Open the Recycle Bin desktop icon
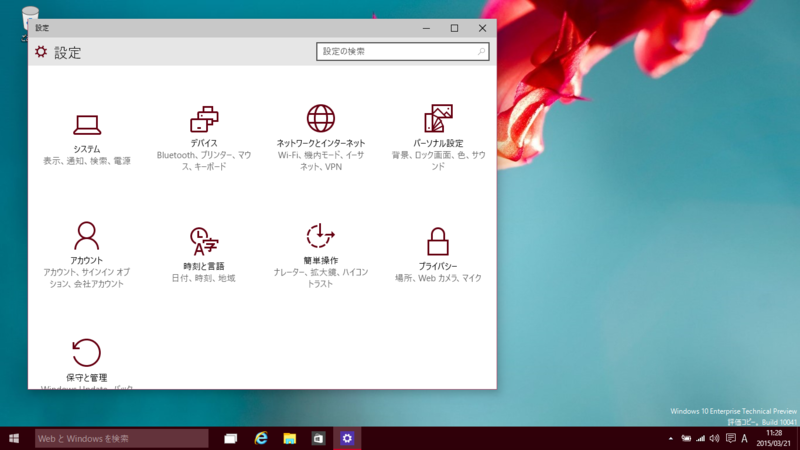Viewport: 800px width, 450px height. [x=30, y=20]
